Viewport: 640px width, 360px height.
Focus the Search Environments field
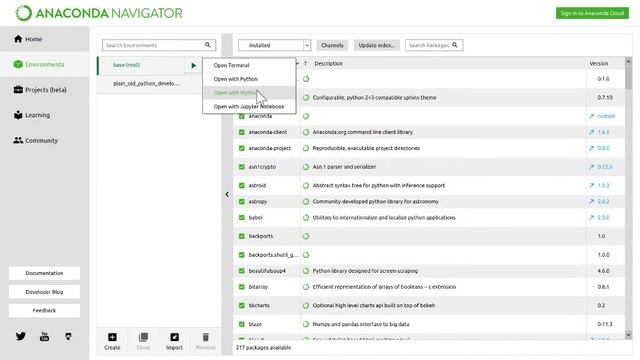pos(159,45)
